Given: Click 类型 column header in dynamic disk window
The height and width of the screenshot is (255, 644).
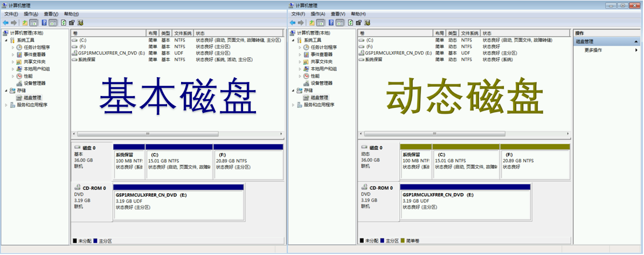Looking at the screenshot, I should [453, 33].
